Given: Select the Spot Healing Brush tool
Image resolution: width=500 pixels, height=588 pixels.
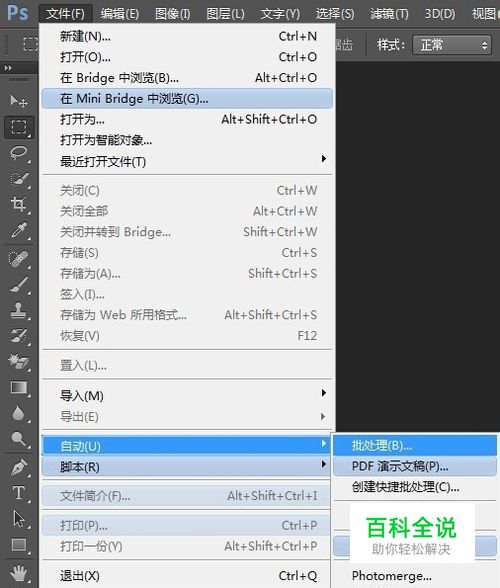Looking at the screenshot, I should 19,259.
